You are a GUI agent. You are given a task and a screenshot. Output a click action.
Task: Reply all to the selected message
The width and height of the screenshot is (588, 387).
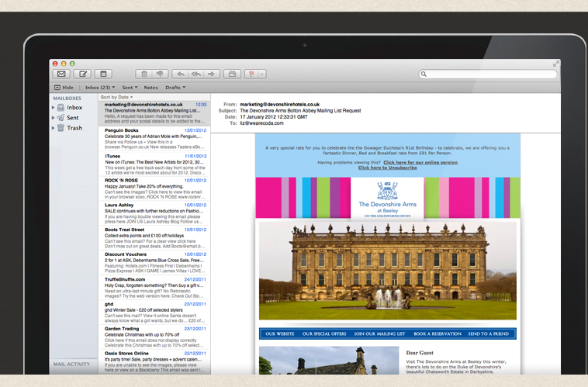195,74
